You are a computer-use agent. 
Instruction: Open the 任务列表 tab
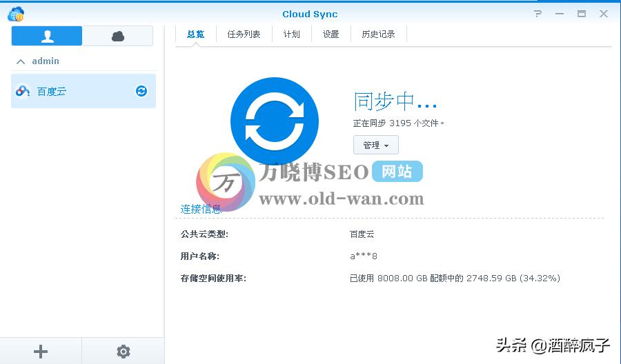click(244, 34)
